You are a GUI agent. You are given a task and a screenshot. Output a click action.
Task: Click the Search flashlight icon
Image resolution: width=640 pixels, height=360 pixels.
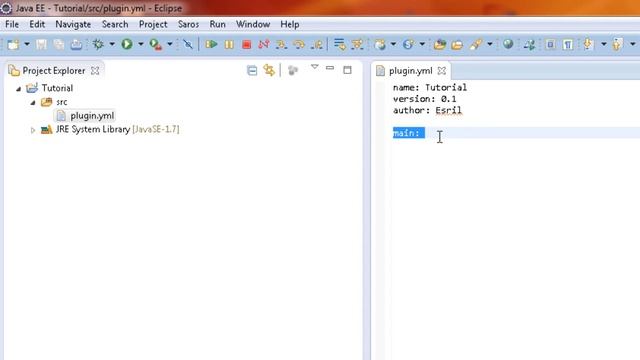point(476,44)
